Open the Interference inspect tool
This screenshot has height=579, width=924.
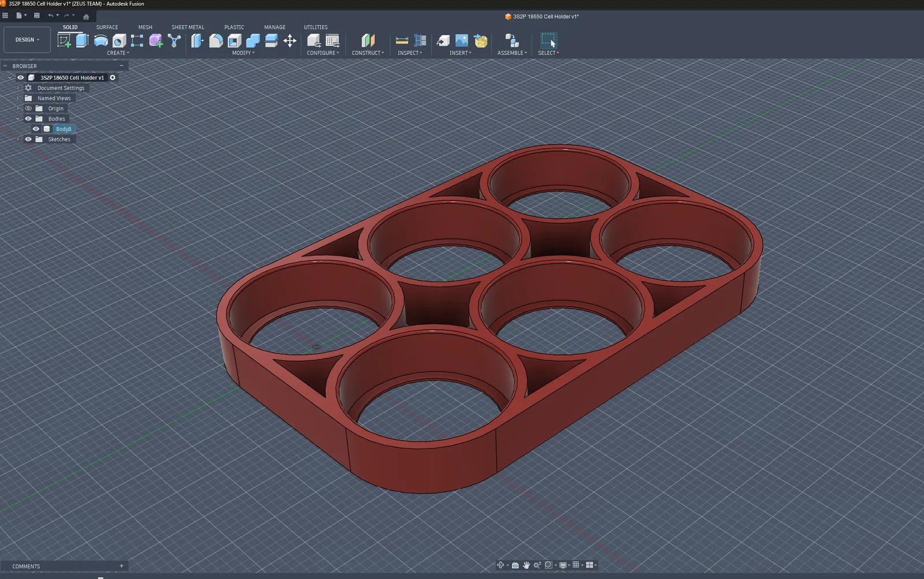pyautogui.click(x=420, y=40)
